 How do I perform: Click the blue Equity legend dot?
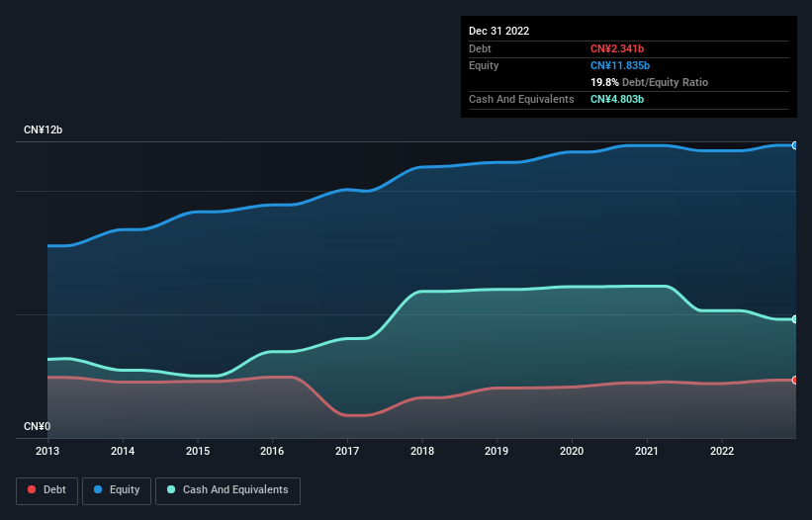tap(98, 489)
